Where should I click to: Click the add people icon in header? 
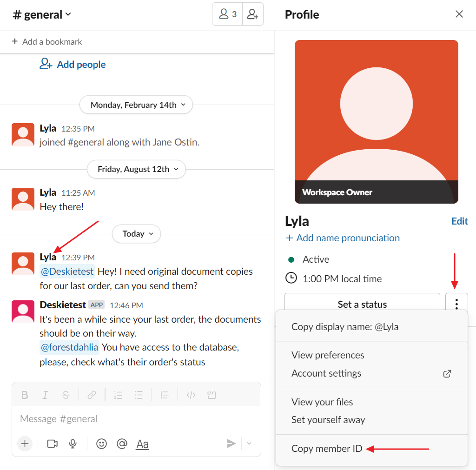pos(252,14)
